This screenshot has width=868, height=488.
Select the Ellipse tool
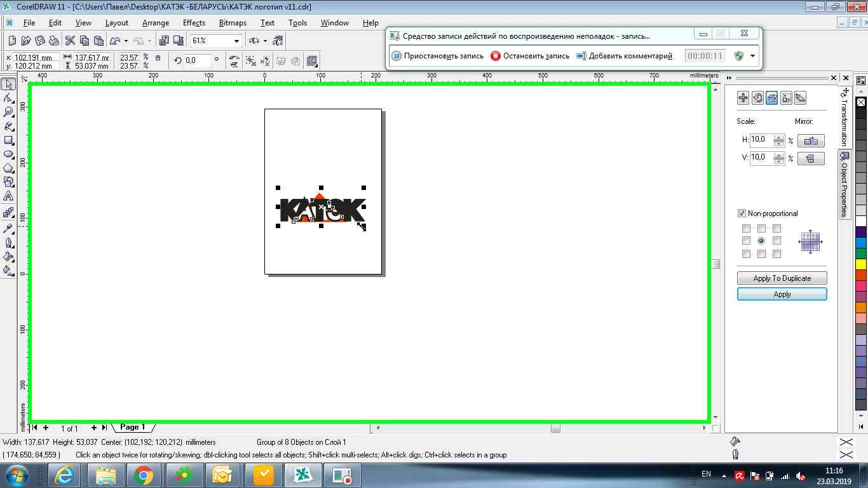(8, 154)
